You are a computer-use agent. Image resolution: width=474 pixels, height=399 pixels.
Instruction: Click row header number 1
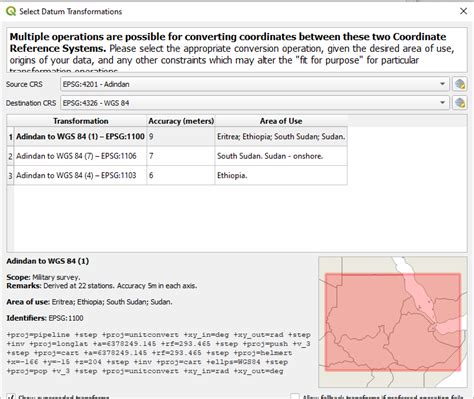click(11, 136)
